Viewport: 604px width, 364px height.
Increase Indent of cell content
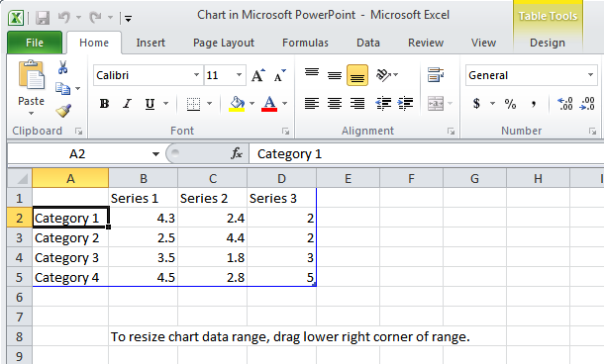405,104
